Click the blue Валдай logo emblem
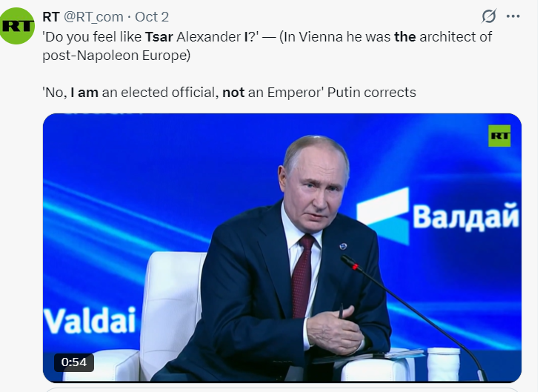 coord(382,215)
